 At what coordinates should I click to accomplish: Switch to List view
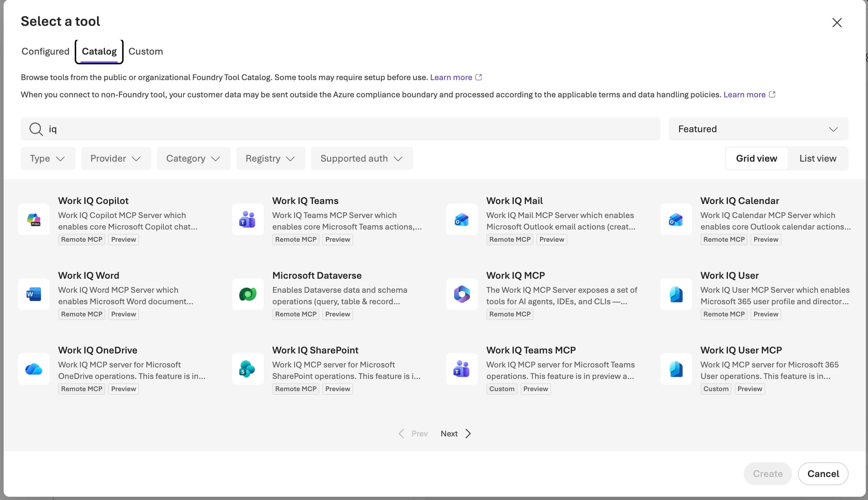tap(818, 158)
